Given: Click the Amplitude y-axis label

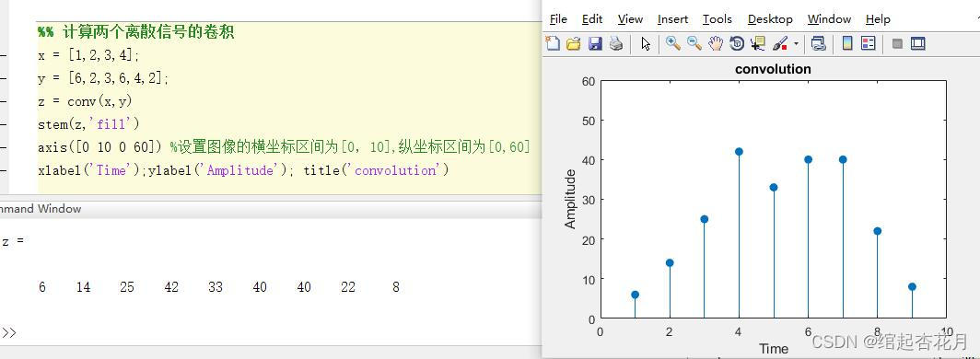Looking at the screenshot, I should pyautogui.click(x=570, y=199).
